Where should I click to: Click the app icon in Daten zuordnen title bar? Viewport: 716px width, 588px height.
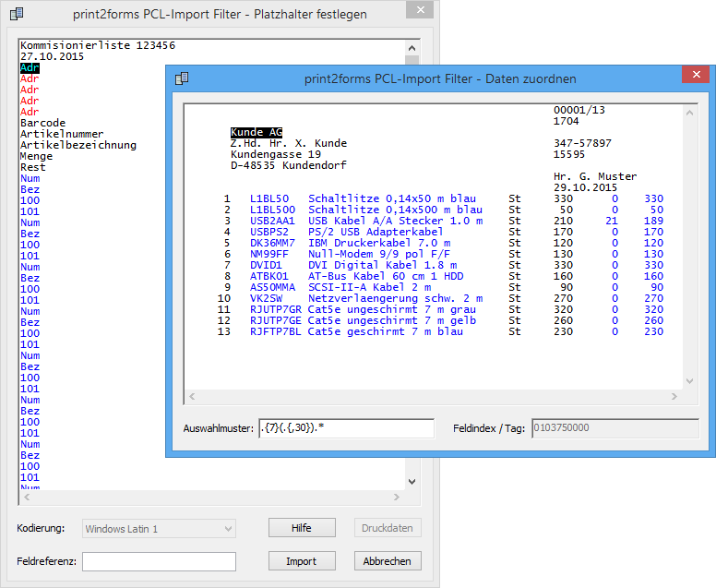(182, 78)
